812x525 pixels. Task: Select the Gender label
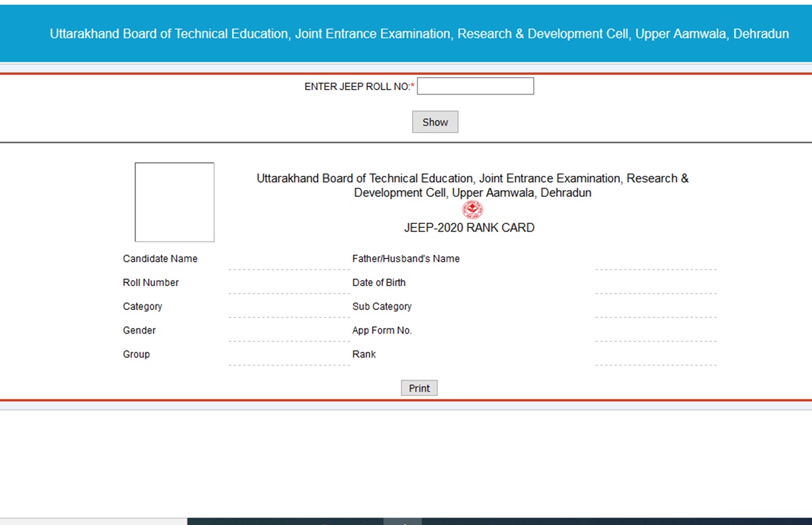(139, 330)
